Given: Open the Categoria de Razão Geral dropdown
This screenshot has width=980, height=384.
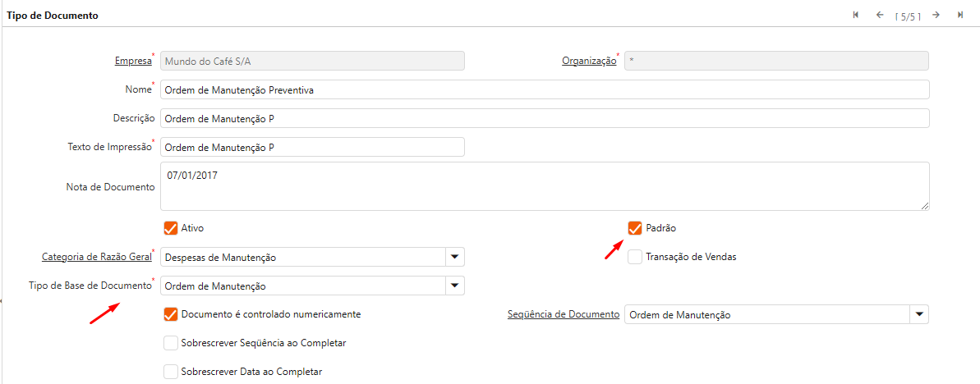Looking at the screenshot, I should [454, 258].
